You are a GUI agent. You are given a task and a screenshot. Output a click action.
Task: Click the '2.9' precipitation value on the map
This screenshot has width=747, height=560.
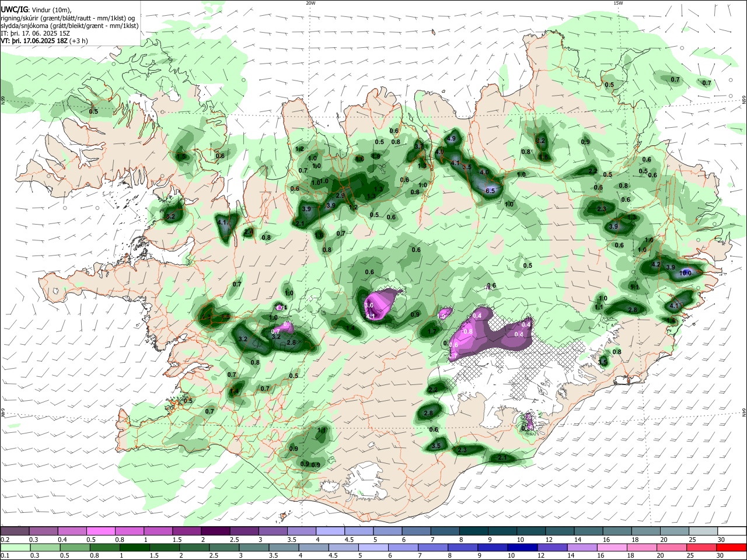340,195
